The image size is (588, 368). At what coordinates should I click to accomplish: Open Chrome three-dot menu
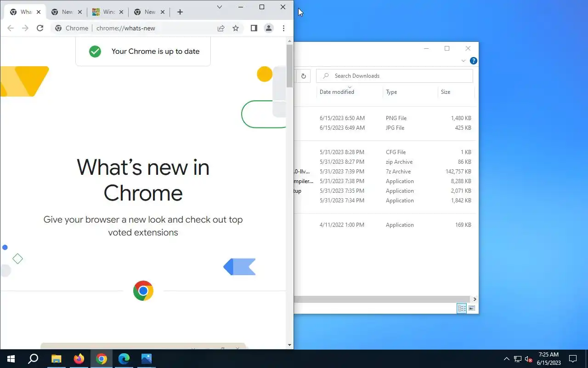point(283,28)
